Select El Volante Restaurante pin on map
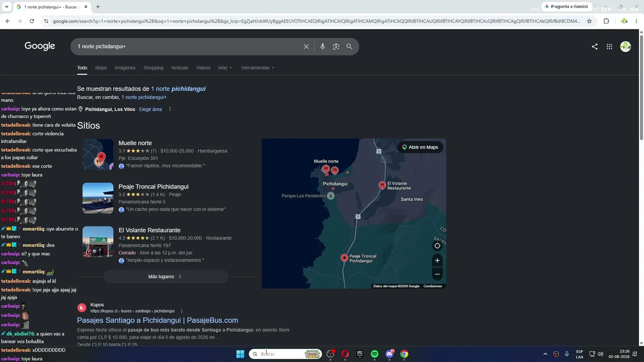Image resolution: width=644 pixels, height=362 pixels. pyautogui.click(x=382, y=185)
